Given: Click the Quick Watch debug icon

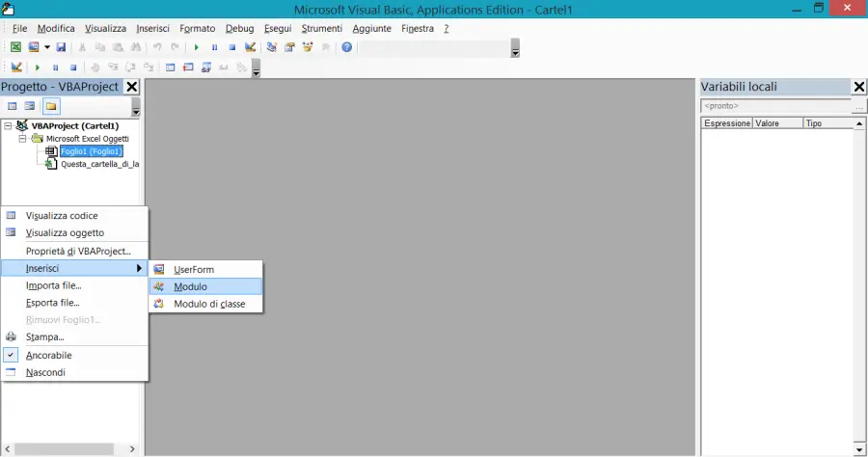Looking at the screenshot, I should click(224, 67).
